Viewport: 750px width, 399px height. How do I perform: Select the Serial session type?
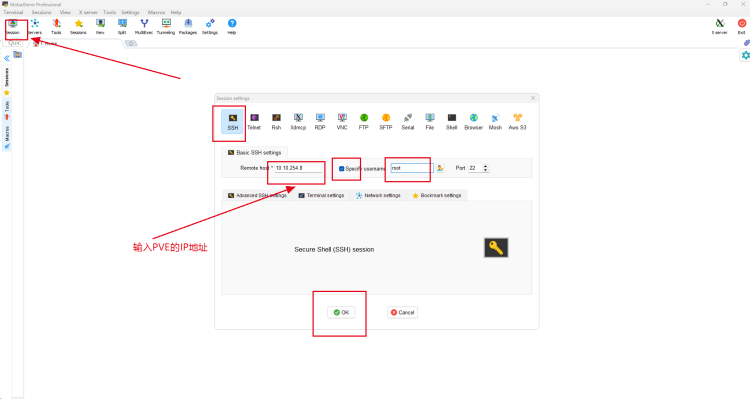[408, 122]
